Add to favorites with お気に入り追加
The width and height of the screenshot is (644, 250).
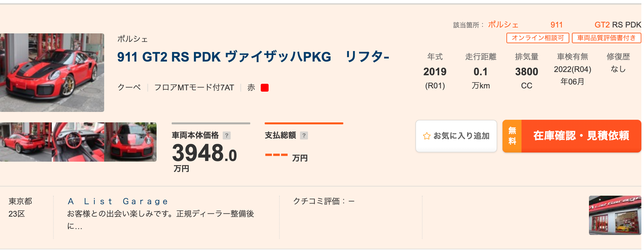click(456, 136)
